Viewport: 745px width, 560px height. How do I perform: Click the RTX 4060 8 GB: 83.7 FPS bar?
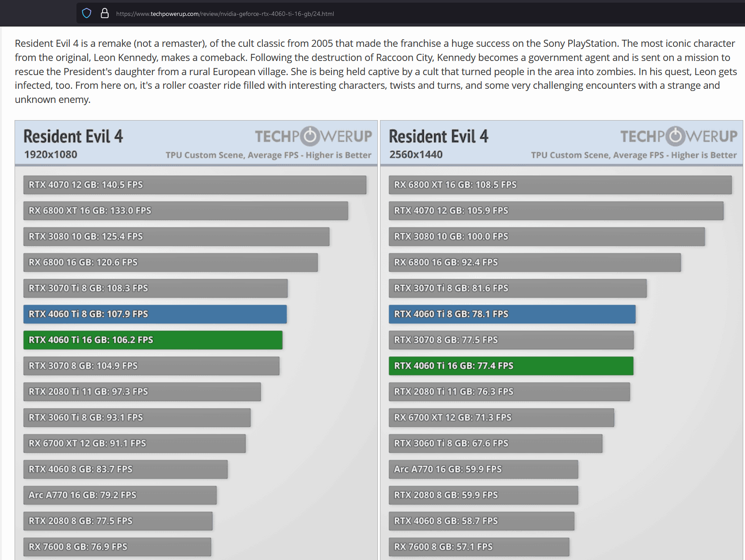point(125,469)
